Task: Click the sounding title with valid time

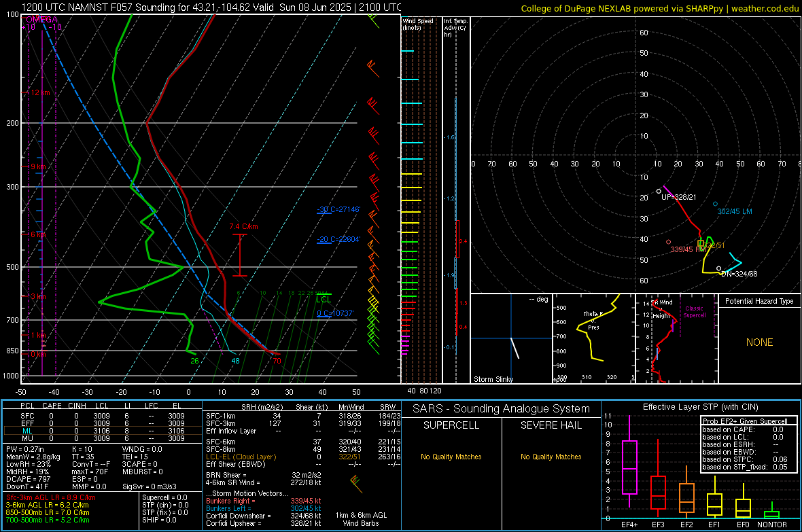Action: 212,7
